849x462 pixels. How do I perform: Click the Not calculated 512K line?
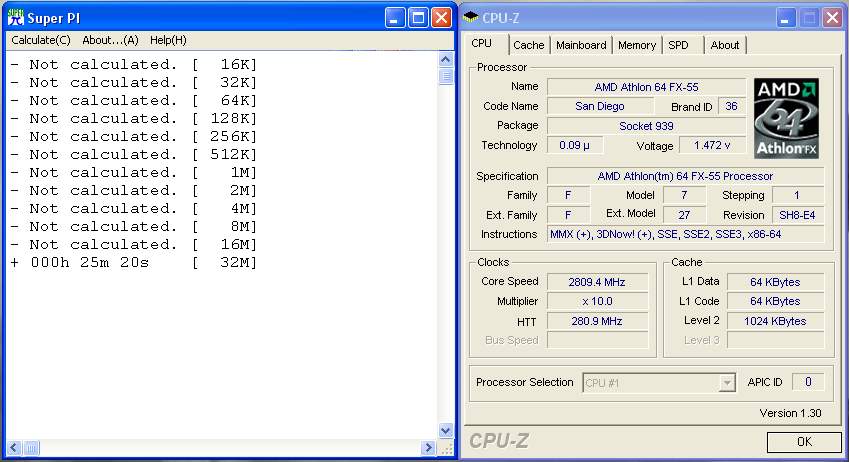[134, 154]
